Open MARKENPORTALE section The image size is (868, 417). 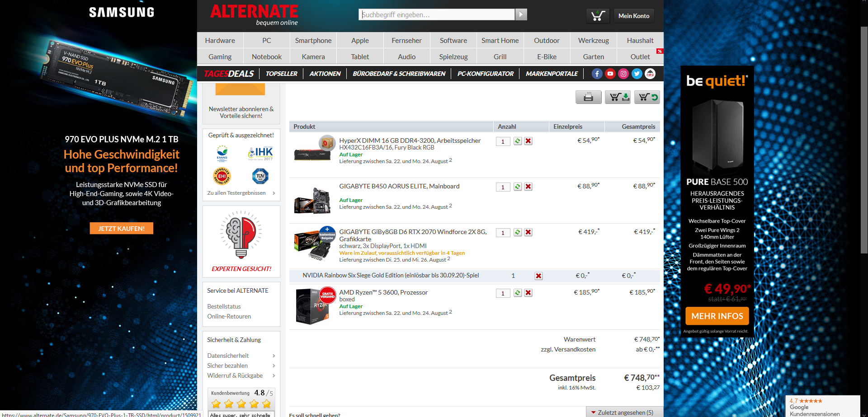pyautogui.click(x=552, y=74)
